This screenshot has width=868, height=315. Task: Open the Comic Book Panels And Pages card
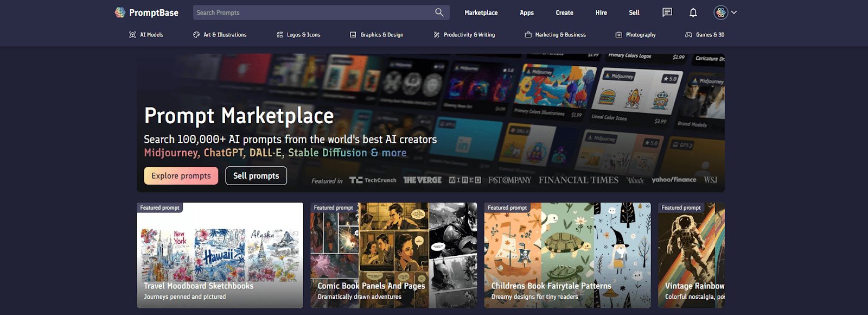(394, 255)
